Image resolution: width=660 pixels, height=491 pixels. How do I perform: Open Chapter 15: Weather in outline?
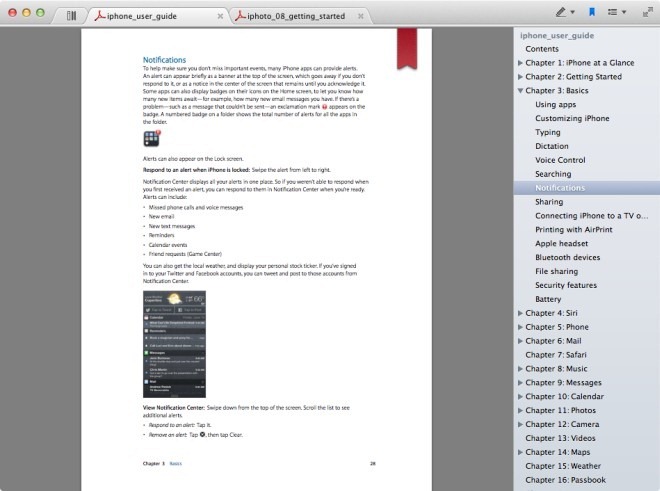(x=563, y=466)
